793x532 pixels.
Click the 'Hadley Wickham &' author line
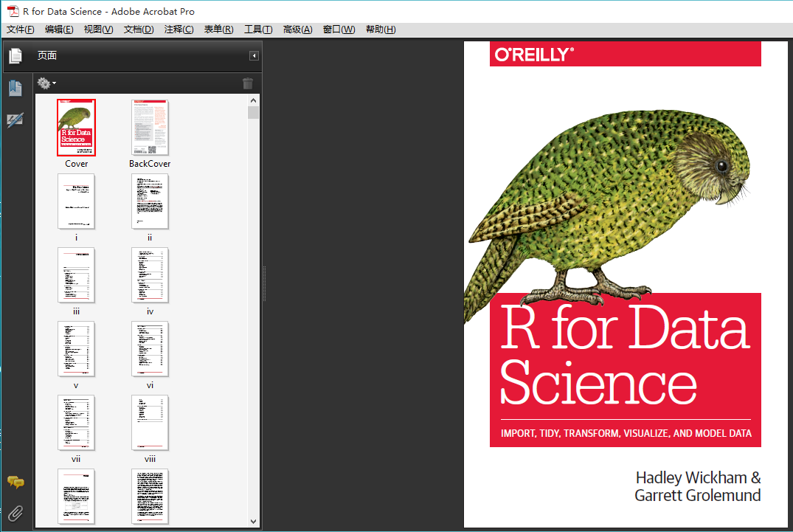[x=698, y=478]
